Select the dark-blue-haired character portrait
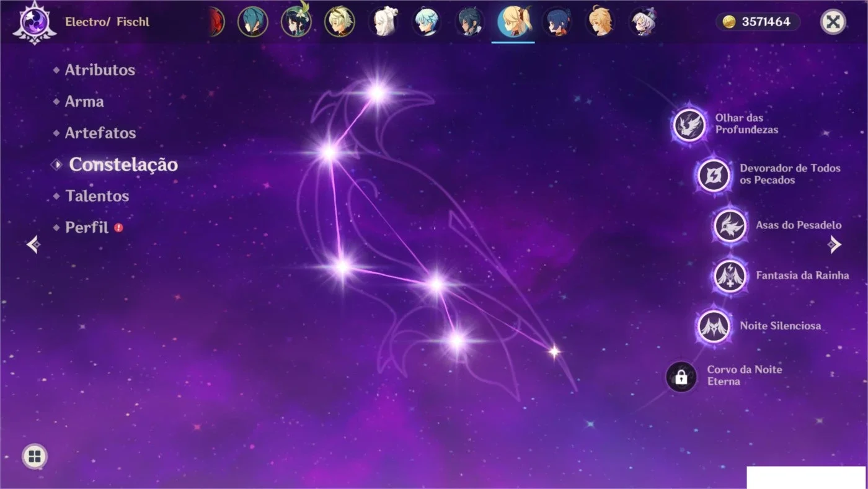Viewport: 868px width, 489px height. tap(557, 22)
